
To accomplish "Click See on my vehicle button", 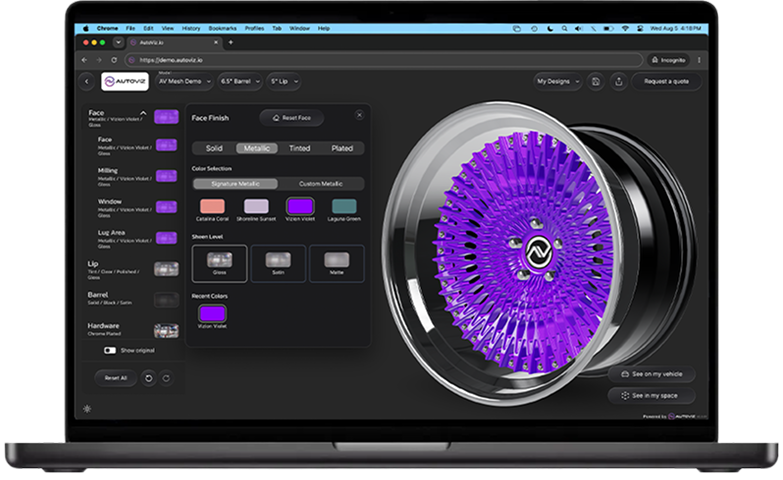I will [x=651, y=374].
